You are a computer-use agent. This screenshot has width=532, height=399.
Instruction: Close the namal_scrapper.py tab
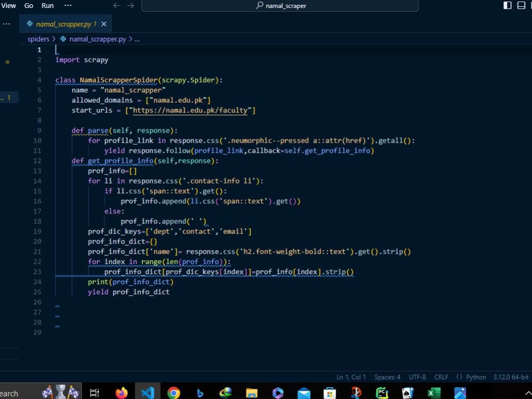click(x=104, y=24)
